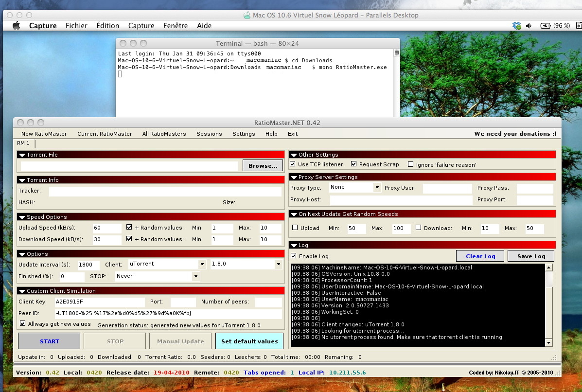Click the START button
The width and height of the screenshot is (582, 392).
pos(50,341)
